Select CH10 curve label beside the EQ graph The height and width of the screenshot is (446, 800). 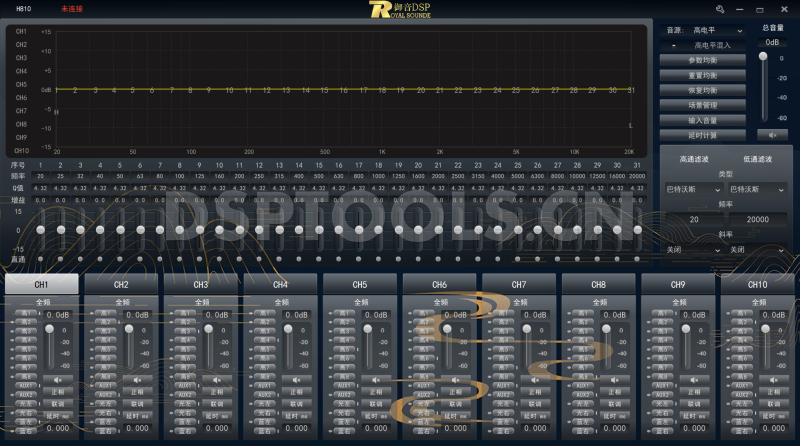tap(22, 151)
